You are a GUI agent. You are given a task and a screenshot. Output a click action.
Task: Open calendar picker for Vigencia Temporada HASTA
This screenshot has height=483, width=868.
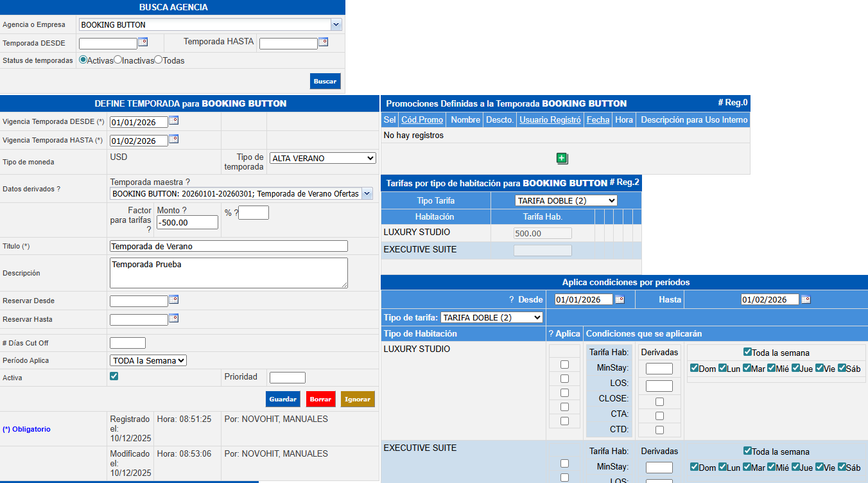click(x=173, y=139)
